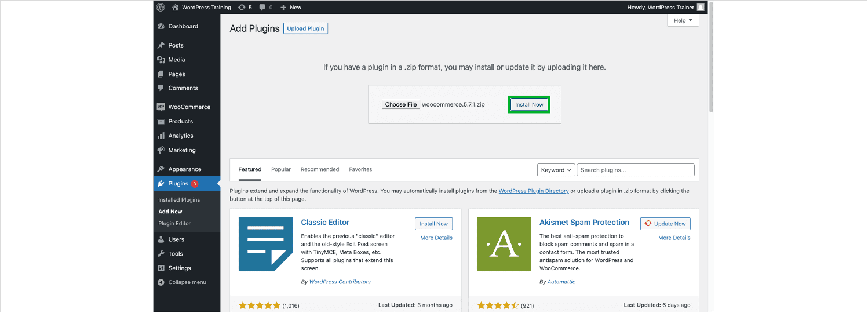Open the Keyword search type dropdown
This screenshot has height=313, width=868.
click(556, 170)
